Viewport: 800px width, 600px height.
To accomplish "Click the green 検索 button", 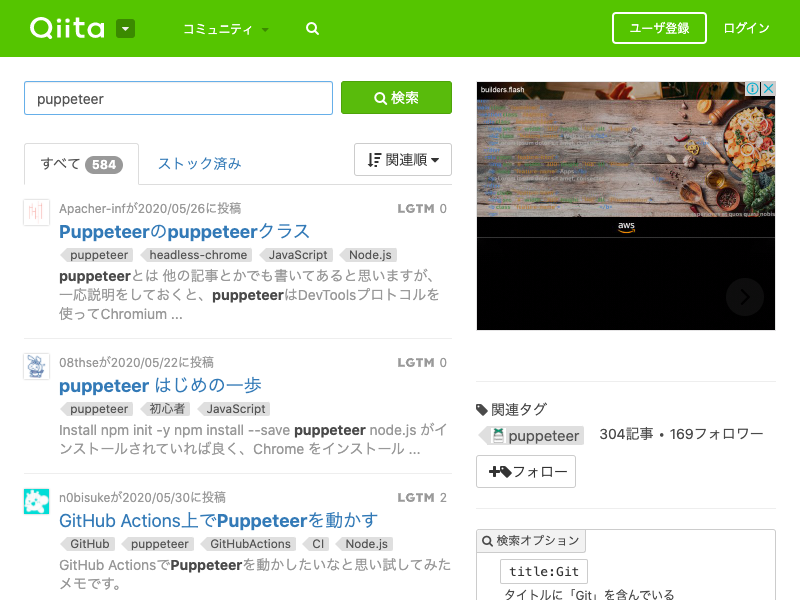I will [396, 97].
